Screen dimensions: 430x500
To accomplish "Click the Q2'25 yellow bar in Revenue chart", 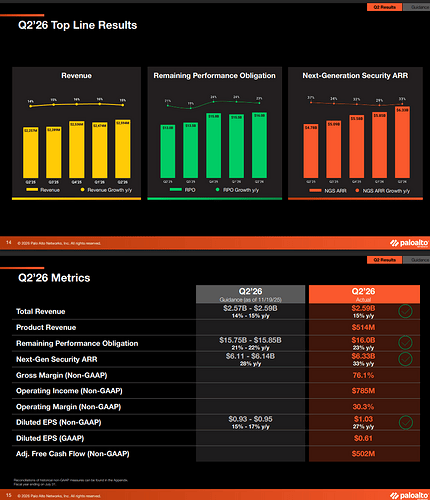I will 31,152.
